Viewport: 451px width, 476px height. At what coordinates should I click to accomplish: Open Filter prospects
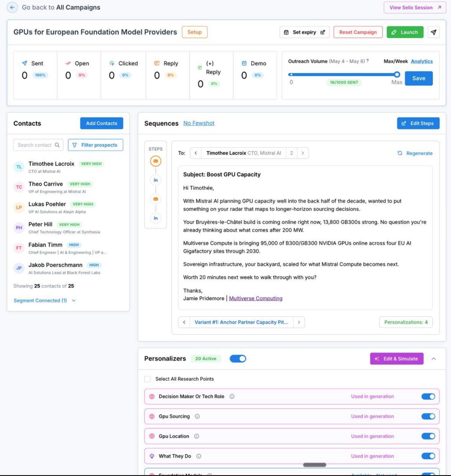tap(96, 145)
